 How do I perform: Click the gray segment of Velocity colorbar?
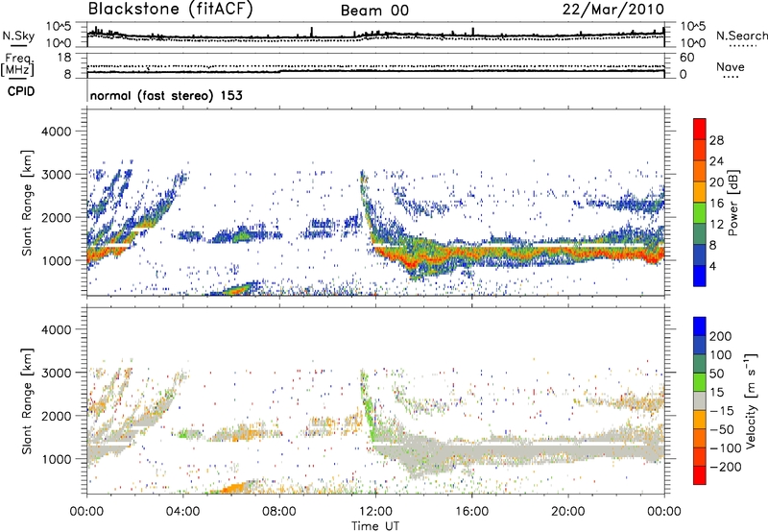tap(700, 400)
